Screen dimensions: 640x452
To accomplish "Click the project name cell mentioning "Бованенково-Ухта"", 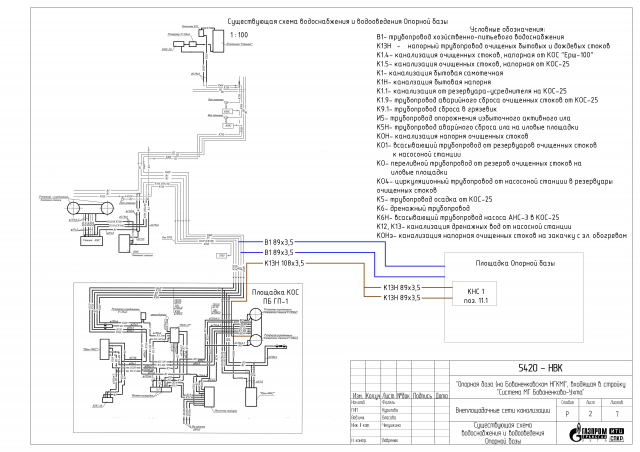I will click(x=541, y=388).
